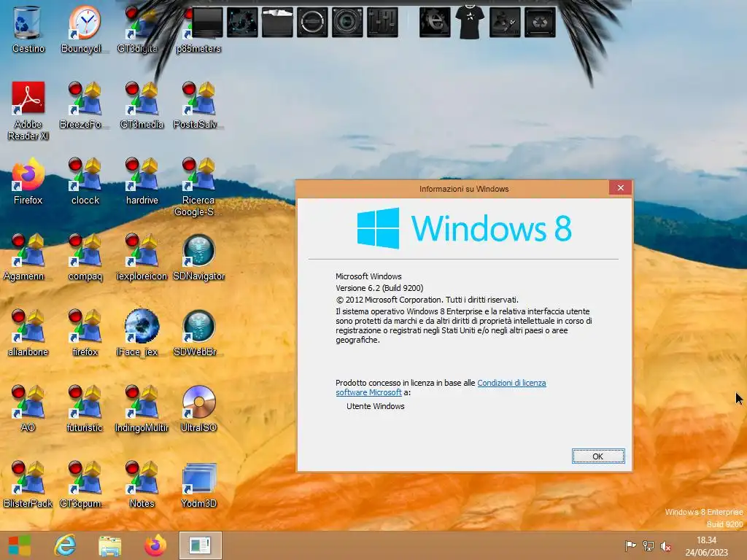Open the clocck desktop shortcut
747x560 pixels.
85,181
